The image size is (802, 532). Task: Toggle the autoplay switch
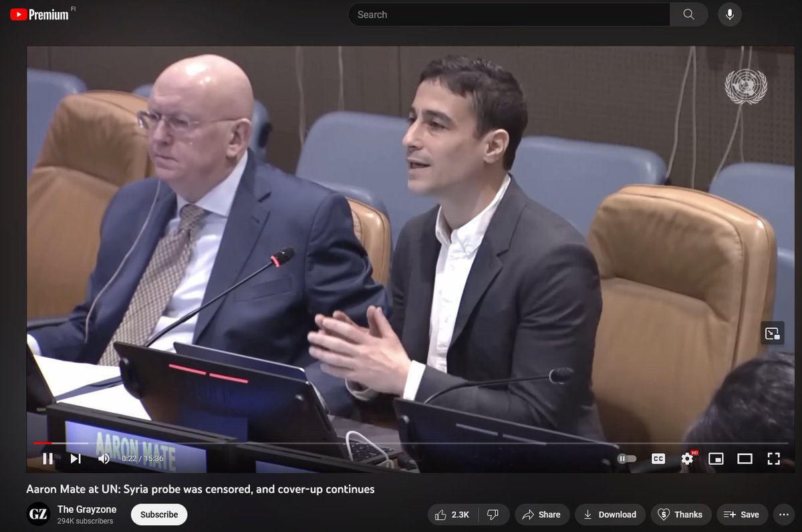627,458
